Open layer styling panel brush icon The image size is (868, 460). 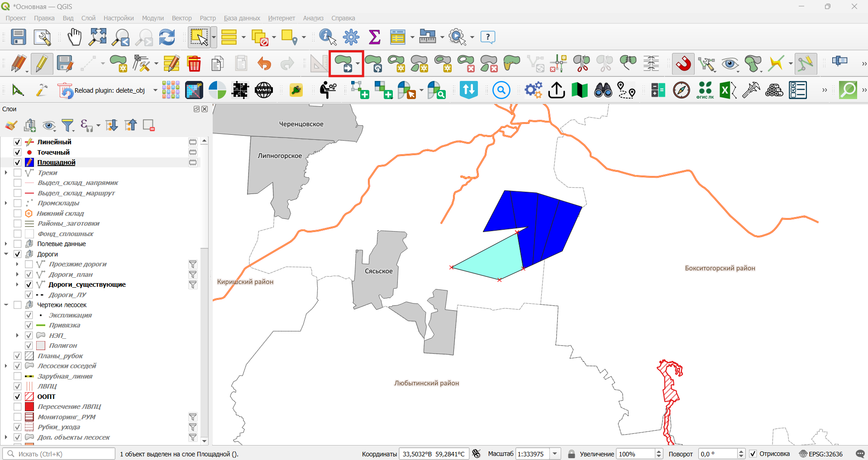(x=11, y=125)
